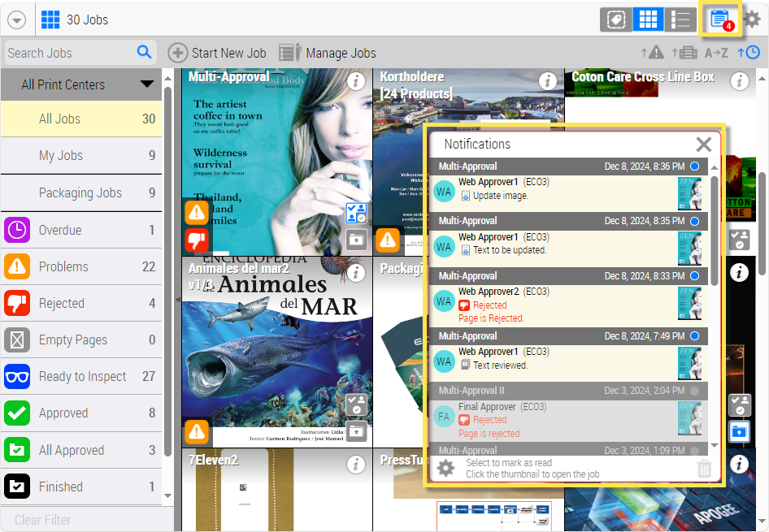The width and height of the screenshot is (769, 532).
Task: Filter by Finished jobs
Action: click(81, 487)
